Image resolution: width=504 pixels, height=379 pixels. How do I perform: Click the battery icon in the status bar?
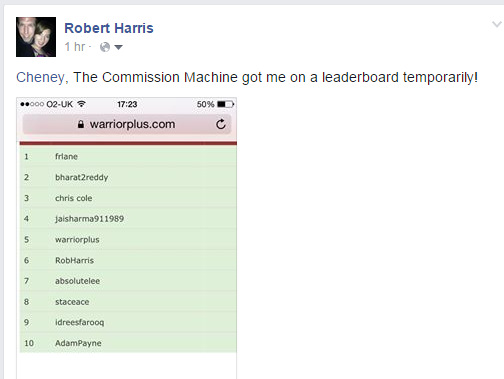coord(226,104)
